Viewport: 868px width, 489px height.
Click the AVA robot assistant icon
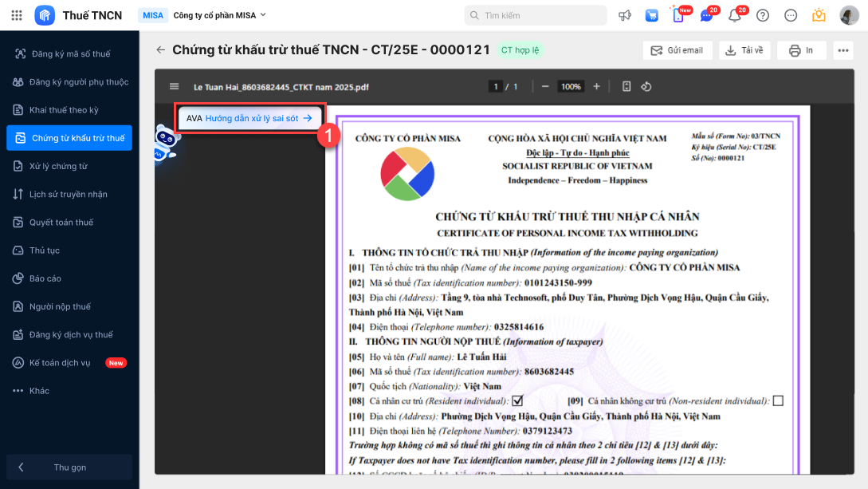tap(166, 142)
